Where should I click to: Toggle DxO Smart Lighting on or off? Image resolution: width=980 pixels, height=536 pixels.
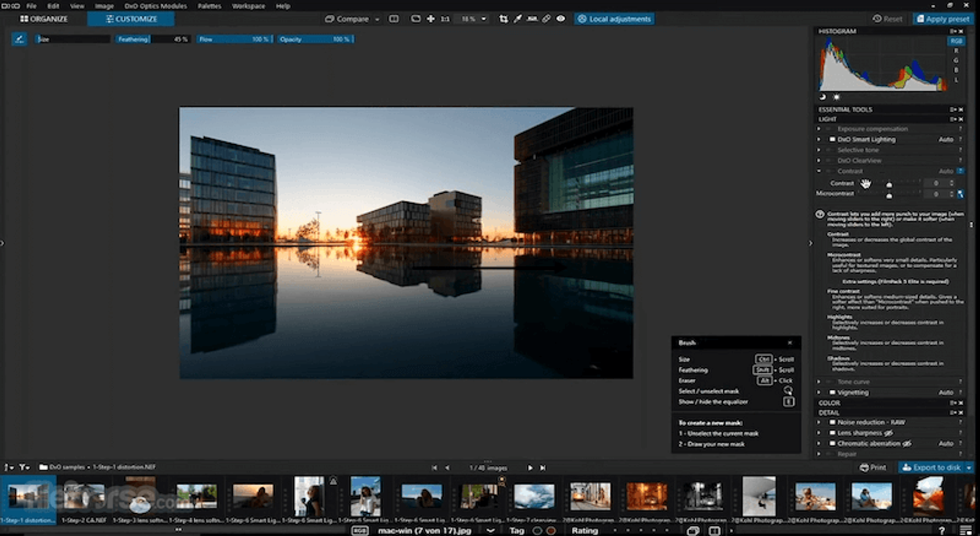tap(832, 140)
